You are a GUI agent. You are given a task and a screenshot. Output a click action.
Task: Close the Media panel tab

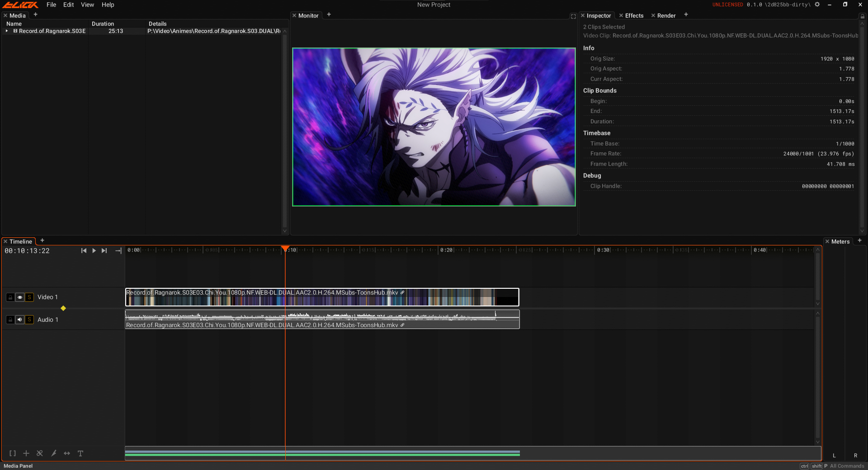pos(5,15)
